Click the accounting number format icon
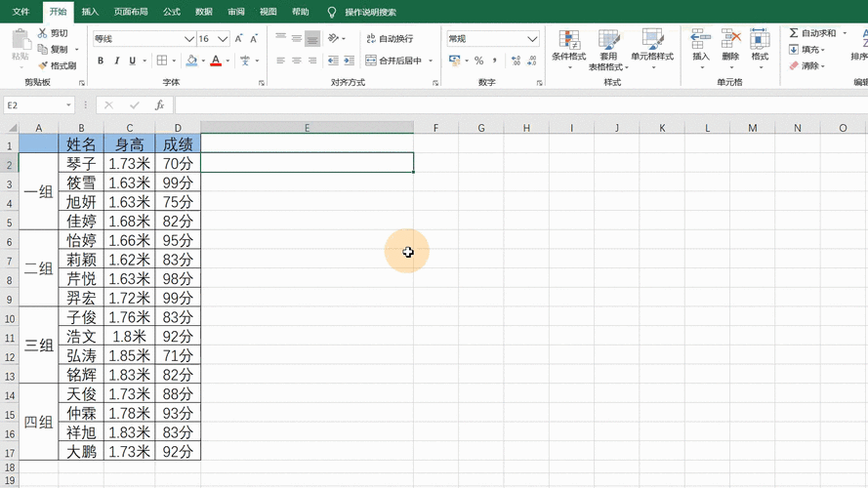Image resolution: width=868 pixels, height=488 pixels. 454,60
